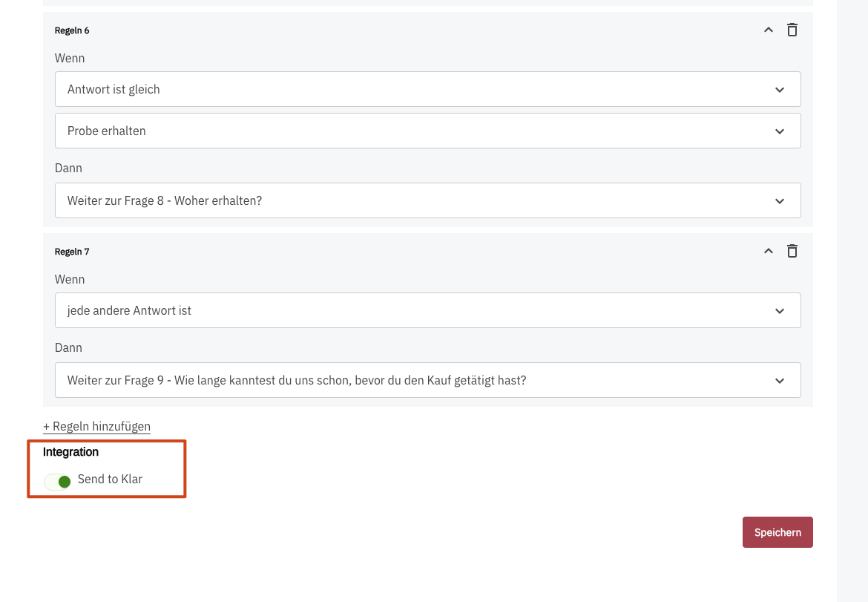Click '+ Regeln hinzufügen' link

[x=96, y=427]
